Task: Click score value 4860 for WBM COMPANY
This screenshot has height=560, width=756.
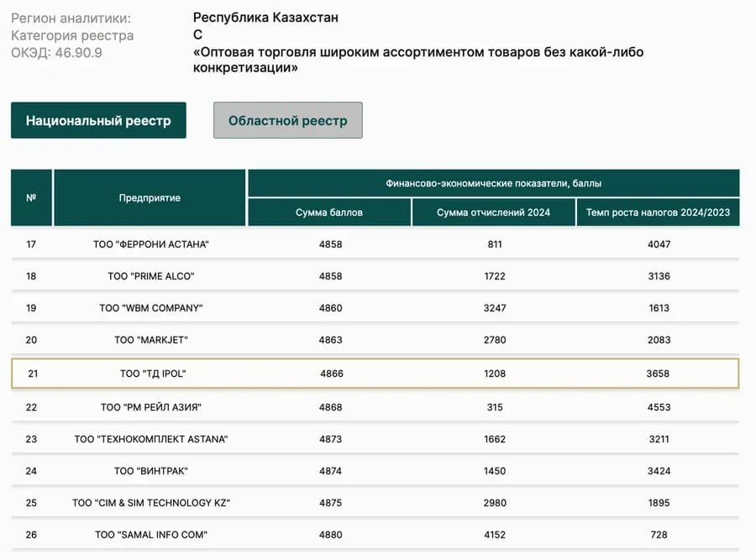Action: click(x=331, y=308)
